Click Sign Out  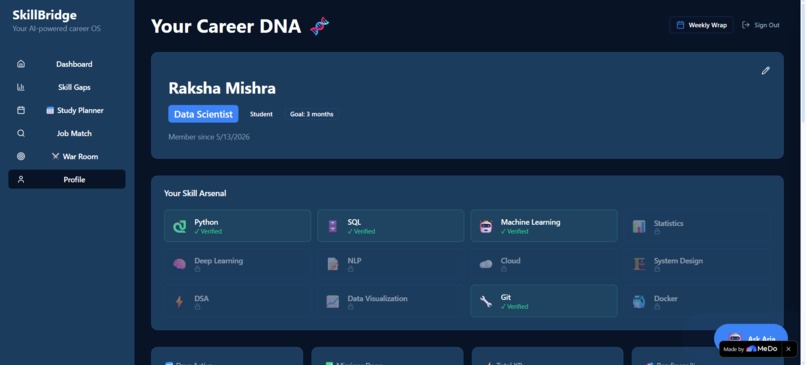(761, 25)
